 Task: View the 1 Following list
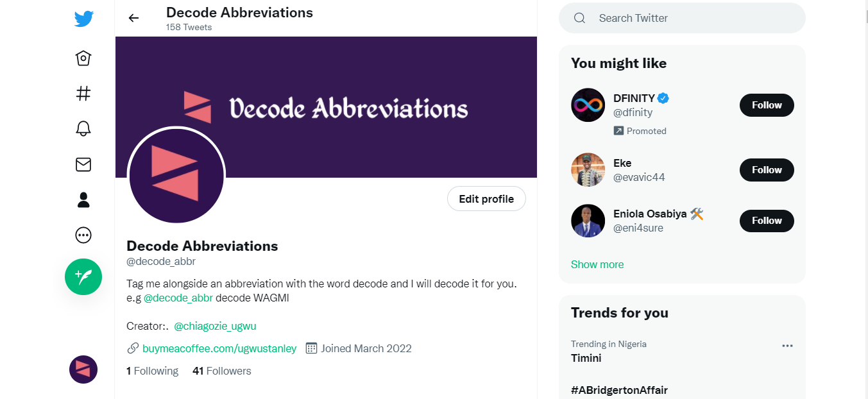click(x=152, y=371)
